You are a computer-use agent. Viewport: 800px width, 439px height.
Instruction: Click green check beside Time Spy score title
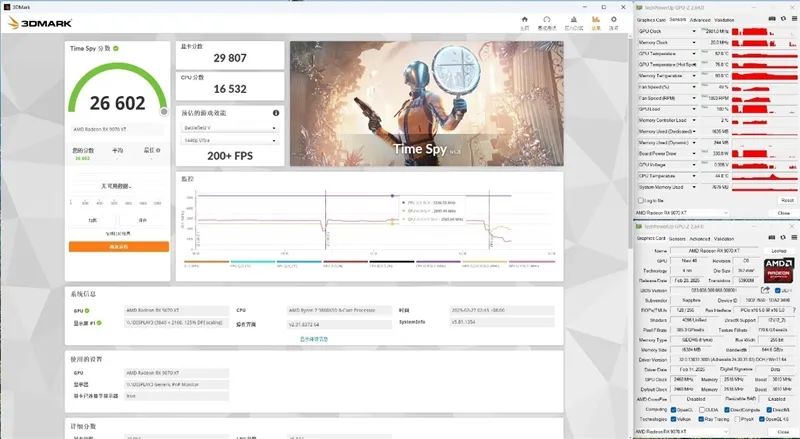tap(116, 48)
